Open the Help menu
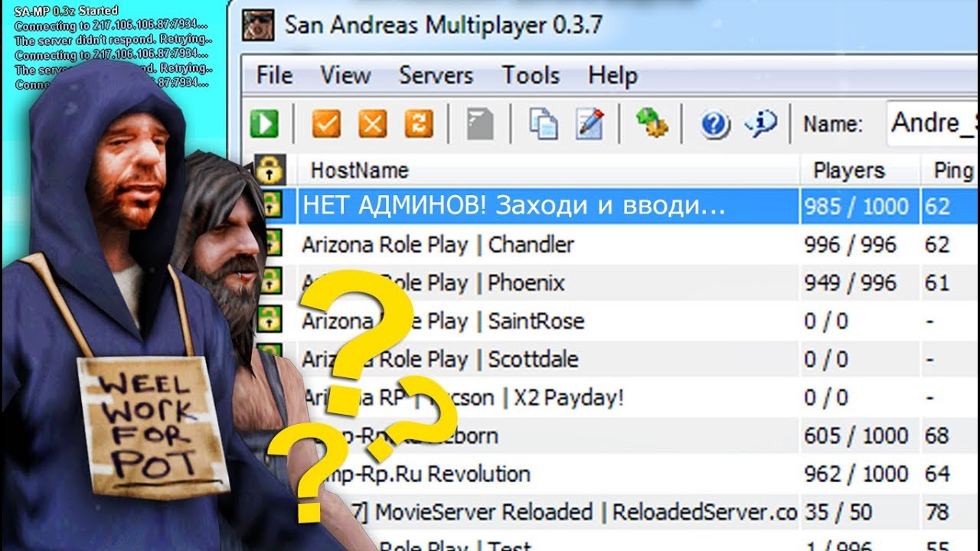This screenshot has width=980, height=551. pyautogui.click(x=612, y=75)
